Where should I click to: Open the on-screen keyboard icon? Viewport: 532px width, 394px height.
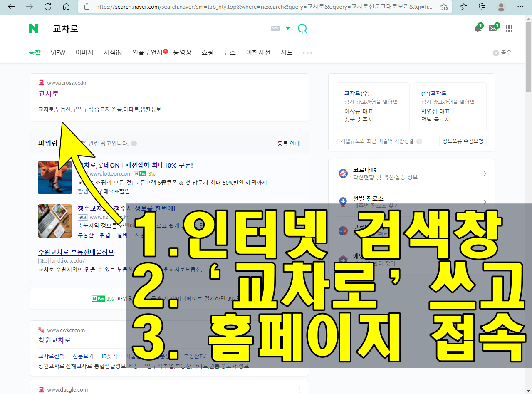[x=275, y=29]
